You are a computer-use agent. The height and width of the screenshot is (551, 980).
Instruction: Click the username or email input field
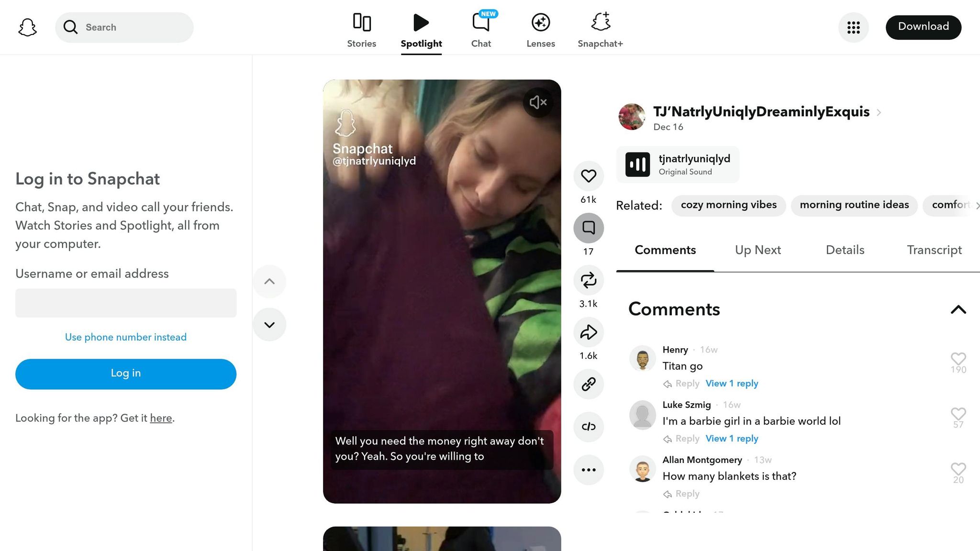(x=125, y=303)
